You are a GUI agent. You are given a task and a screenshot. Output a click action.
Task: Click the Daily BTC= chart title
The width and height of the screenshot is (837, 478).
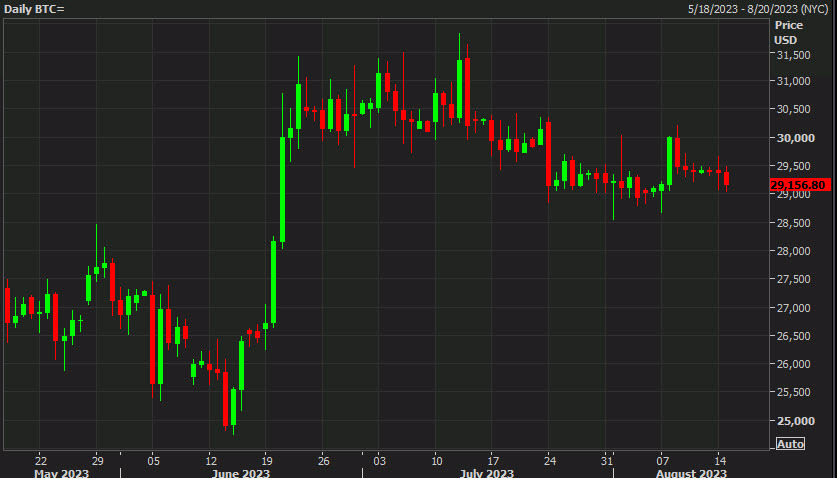34,9
